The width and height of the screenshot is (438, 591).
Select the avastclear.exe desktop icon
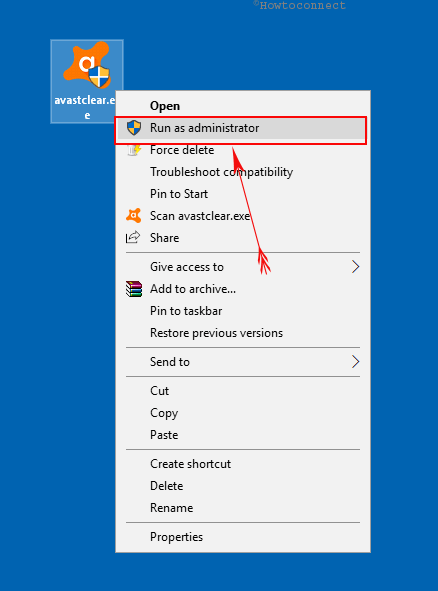click(87, 81)
